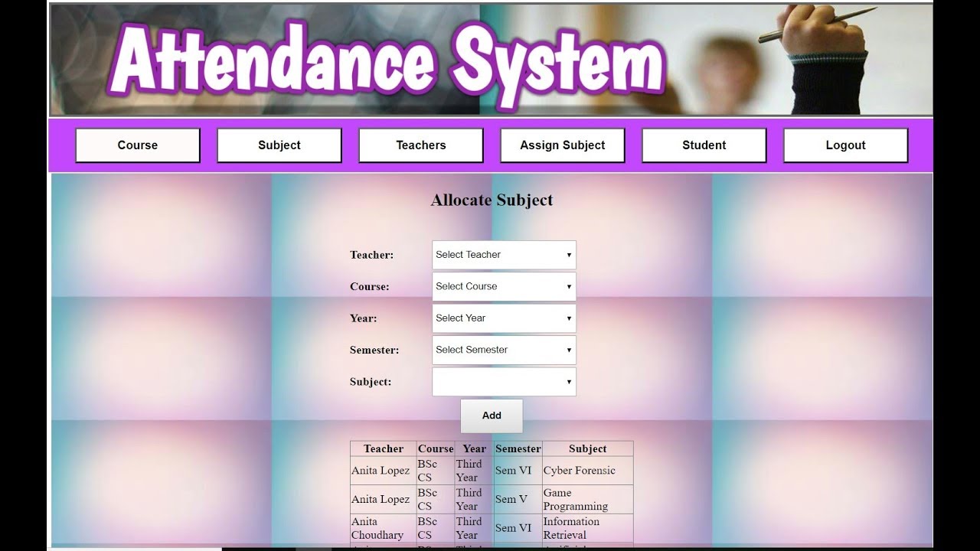Open the Course menu item
Screen dimensions: 980x551
pos(138,145)
